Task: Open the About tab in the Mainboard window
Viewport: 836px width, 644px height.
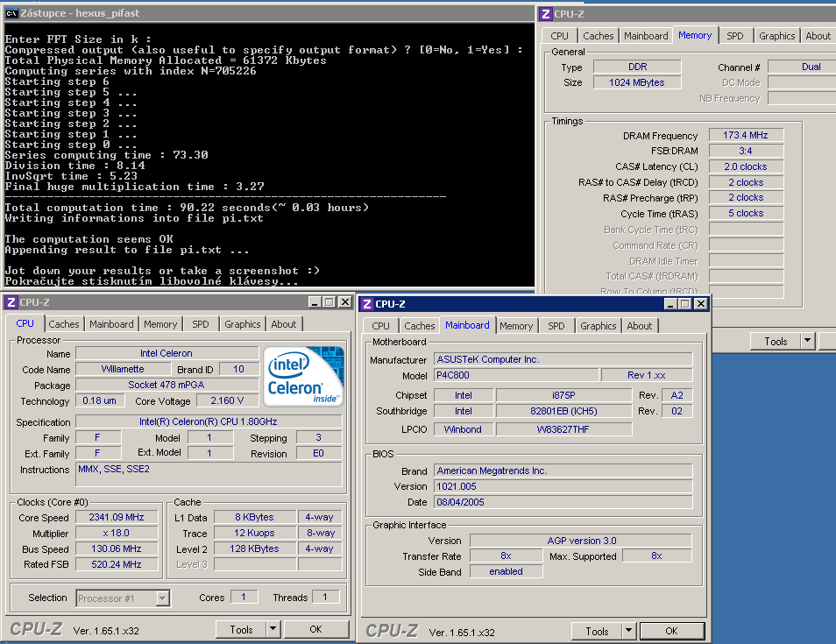Action: [x=639, y=326]
